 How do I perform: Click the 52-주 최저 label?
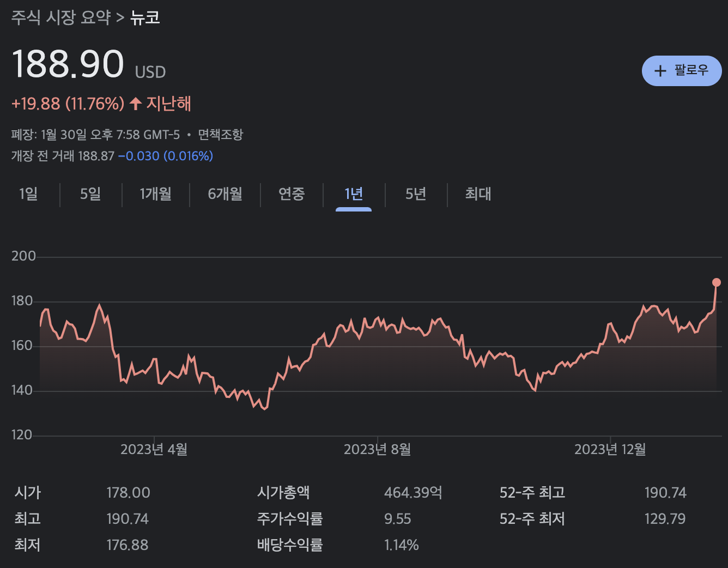click(x=532, y=519)
